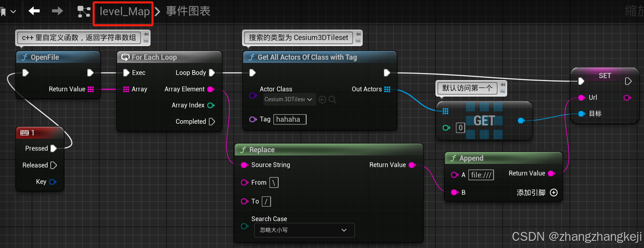
Task: Click the Key output pin
Action: click(x=53, y=182)
